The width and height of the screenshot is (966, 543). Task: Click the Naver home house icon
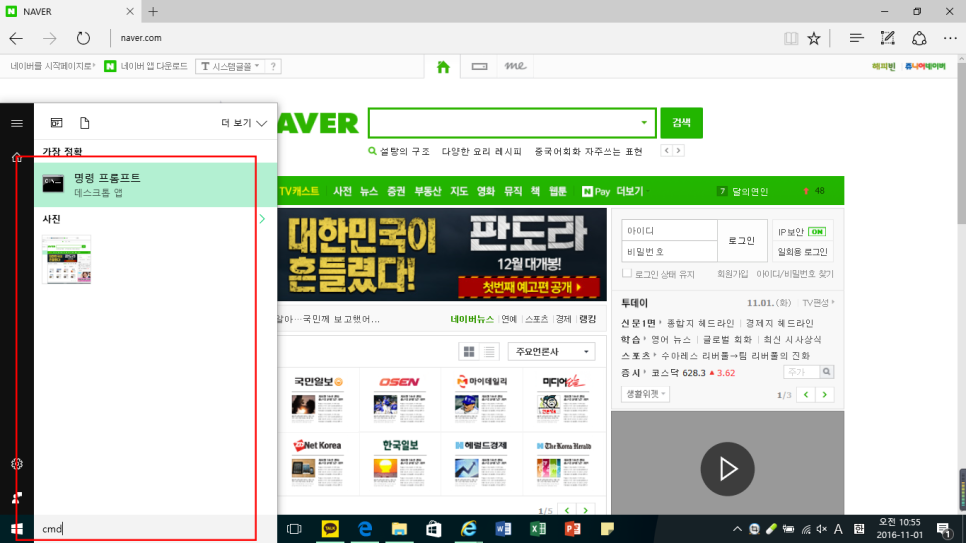[x=443, y=67]
